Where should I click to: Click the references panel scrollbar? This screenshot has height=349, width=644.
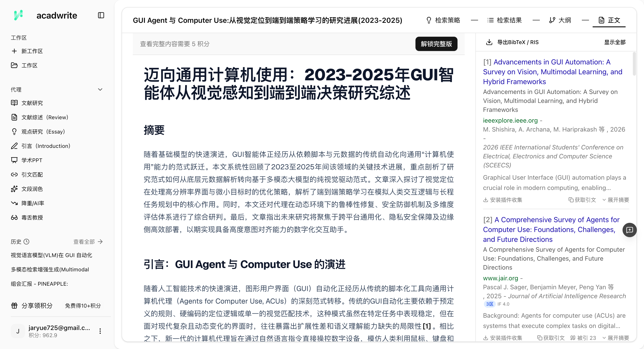[x=634, y=64]
